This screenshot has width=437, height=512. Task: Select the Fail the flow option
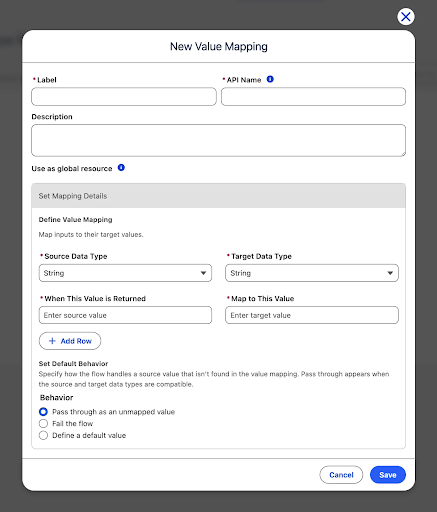pos(43,423)
